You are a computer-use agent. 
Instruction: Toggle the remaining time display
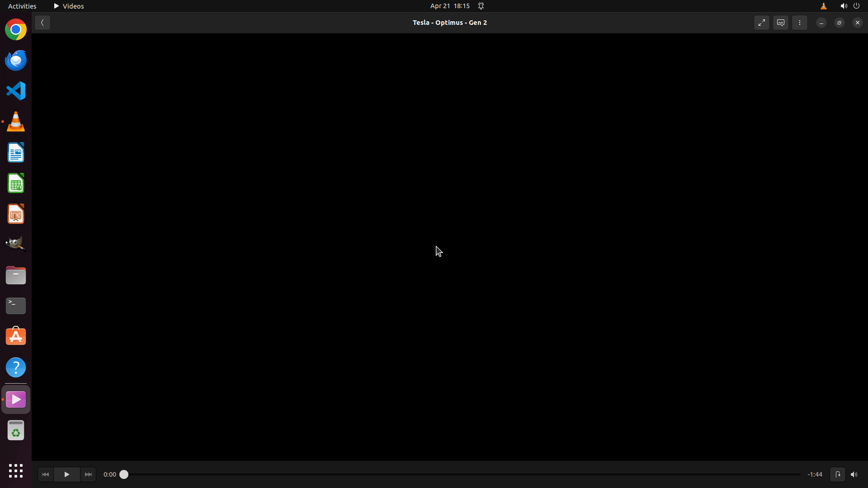coord(815,474)
